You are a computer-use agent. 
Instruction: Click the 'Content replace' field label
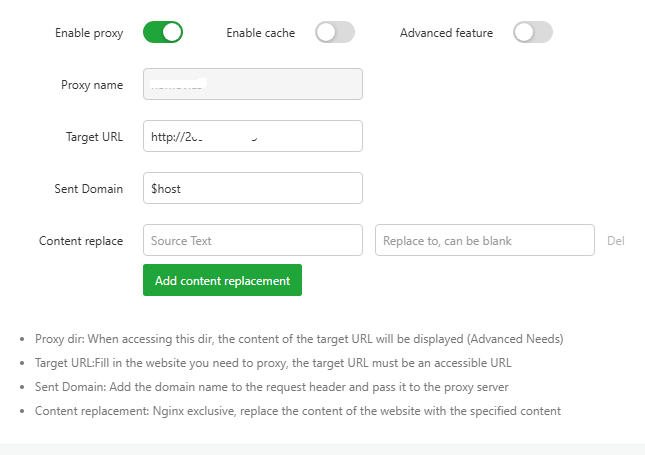click(x=81, y=240)
